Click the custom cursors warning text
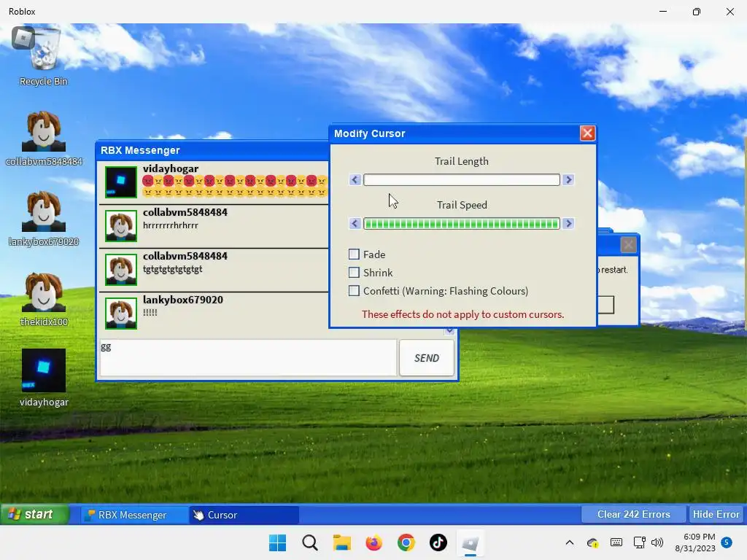 tap(462, 314)
